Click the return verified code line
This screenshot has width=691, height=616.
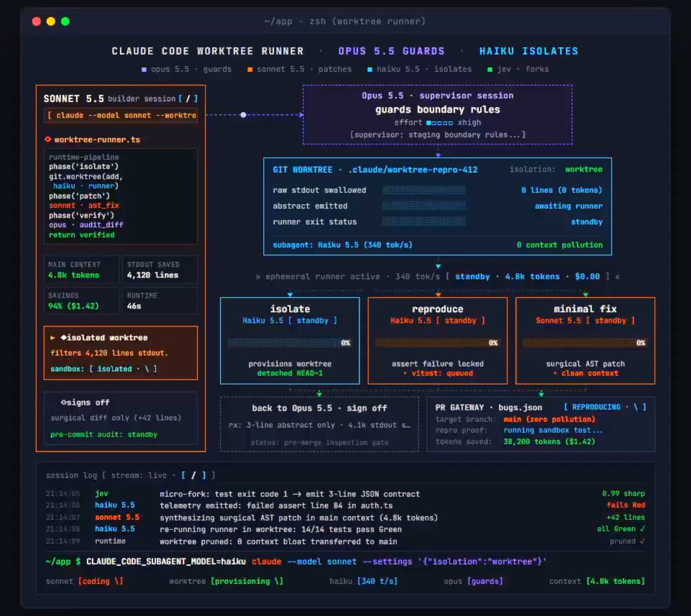click(x=82, y=235)
